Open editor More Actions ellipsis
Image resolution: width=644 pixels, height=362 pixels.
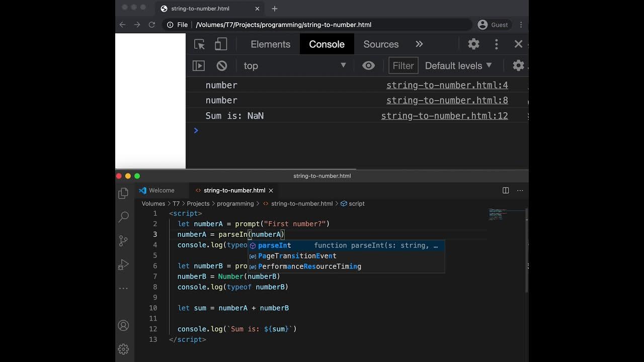[520, 191]
